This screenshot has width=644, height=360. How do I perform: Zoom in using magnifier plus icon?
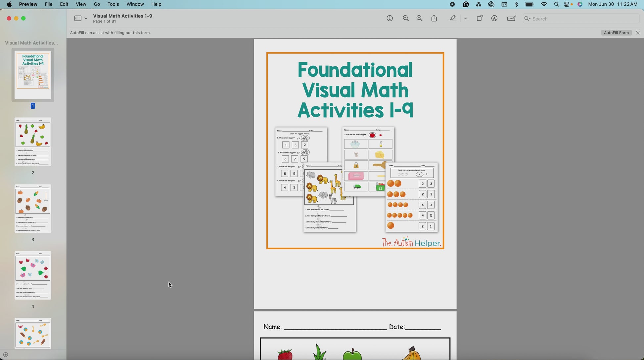(419, 19)
